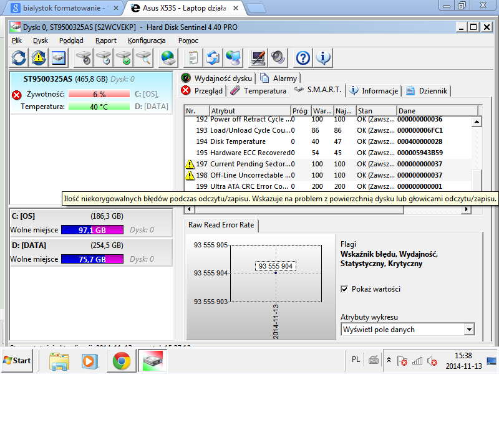Switch to the Dziennik tab
This screenshot has width=499, height=448.
(427, 91)
